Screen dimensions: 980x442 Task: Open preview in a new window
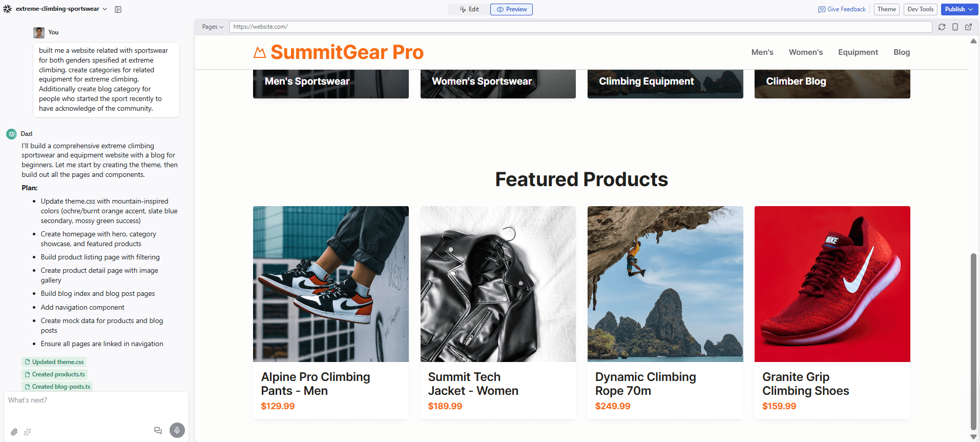[x=968, y=27]
